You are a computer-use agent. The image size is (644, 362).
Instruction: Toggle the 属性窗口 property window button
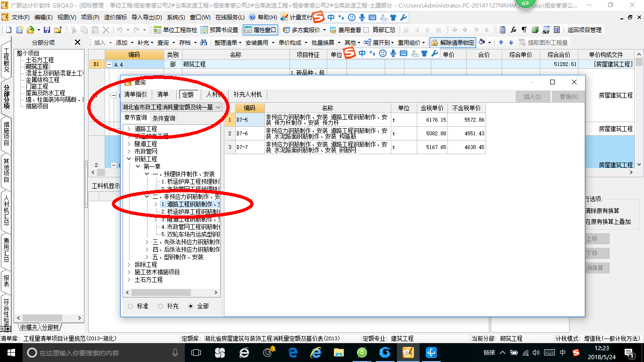coord(260,30)
